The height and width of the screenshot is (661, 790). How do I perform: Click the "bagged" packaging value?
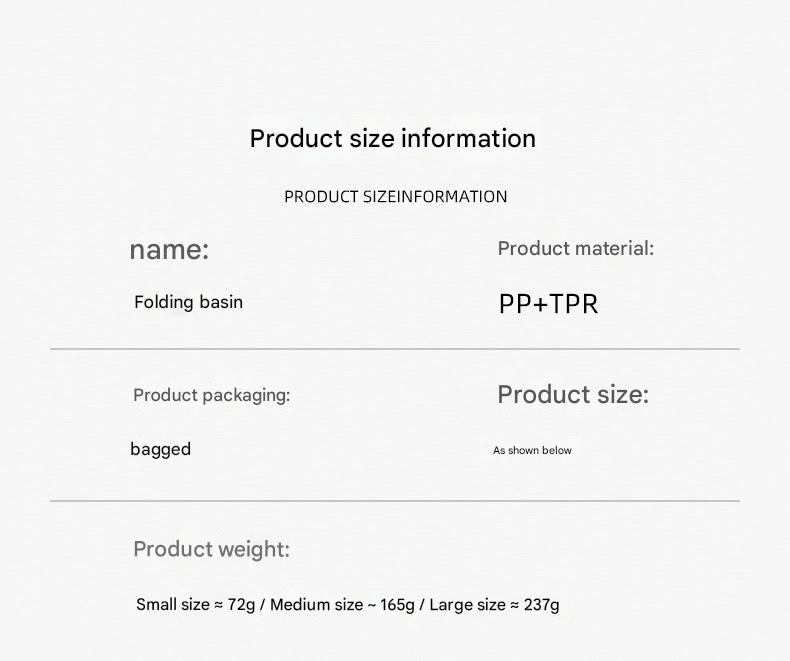(x=160, y=449)
